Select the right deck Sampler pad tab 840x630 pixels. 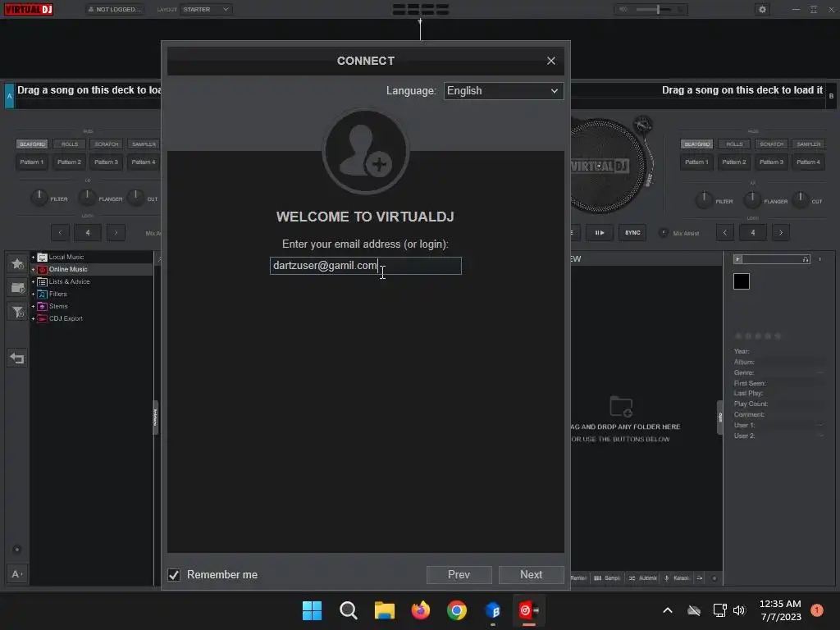click(808, 144)
